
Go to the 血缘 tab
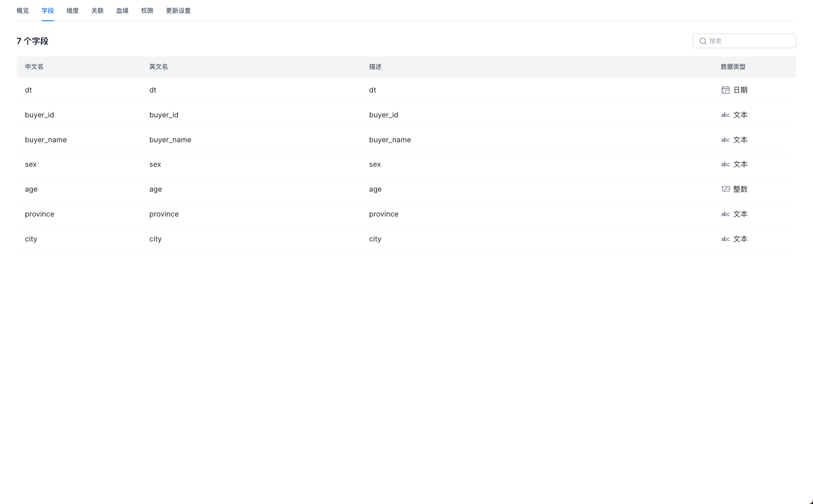(x=122, y=11)
